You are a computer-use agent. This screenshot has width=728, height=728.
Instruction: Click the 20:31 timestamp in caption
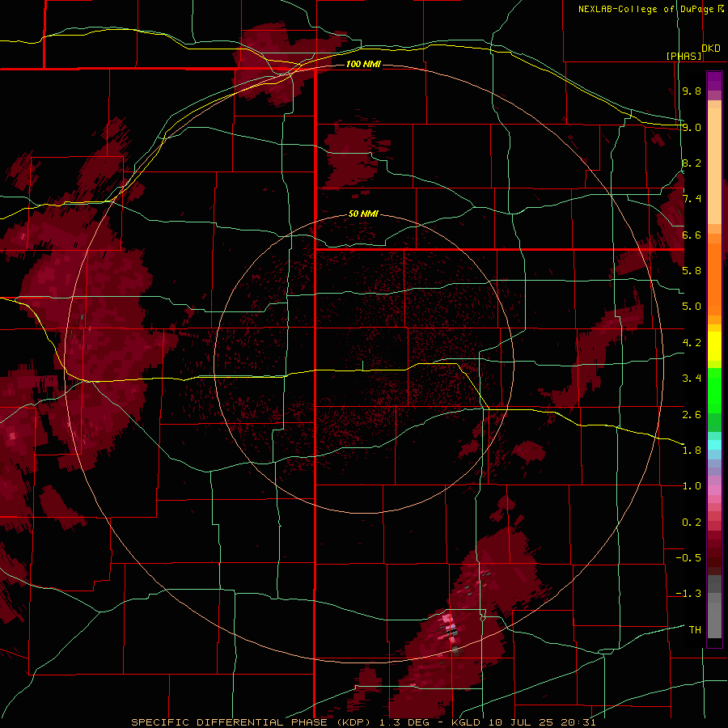(578, 722)
